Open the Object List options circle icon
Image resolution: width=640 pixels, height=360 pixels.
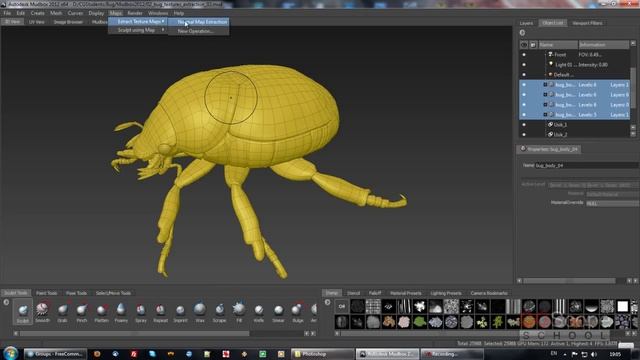point(522,33)
